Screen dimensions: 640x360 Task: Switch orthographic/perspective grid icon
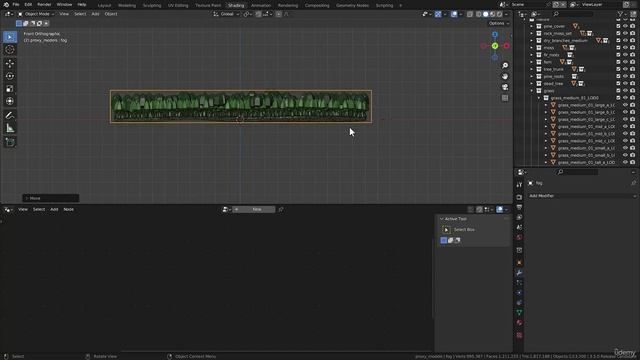(505, 98)
